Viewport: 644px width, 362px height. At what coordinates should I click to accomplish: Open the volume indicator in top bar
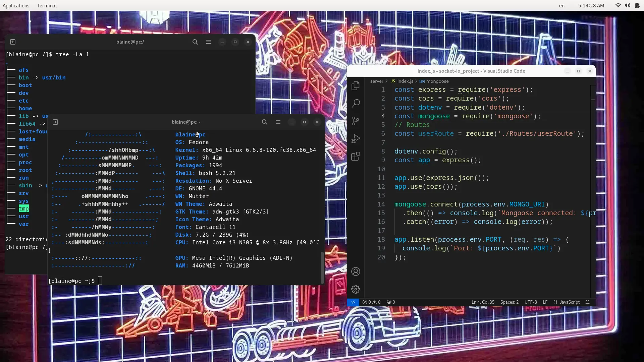627,5
